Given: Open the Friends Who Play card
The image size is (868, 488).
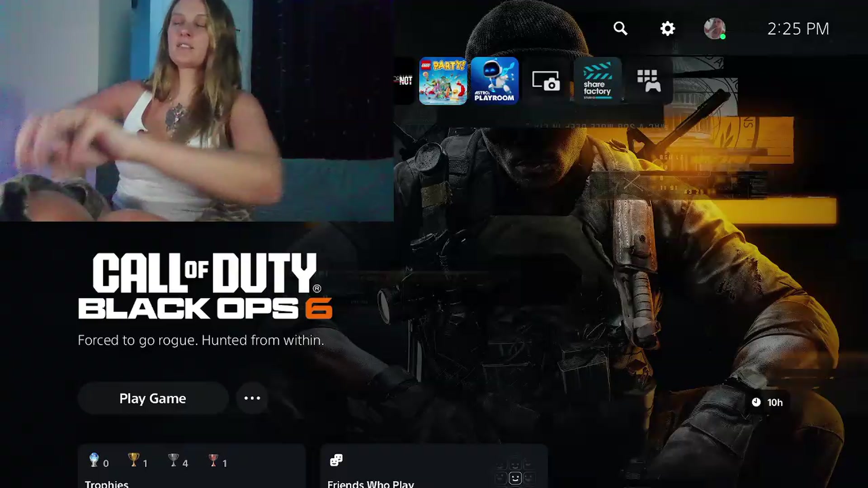Looking at the screenshot, I should [x=434, y=466].
